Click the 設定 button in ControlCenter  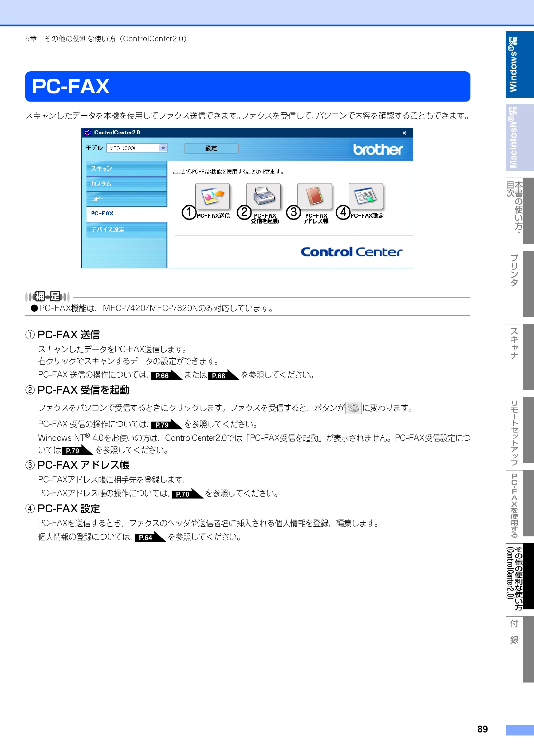(x=211, y=148)
